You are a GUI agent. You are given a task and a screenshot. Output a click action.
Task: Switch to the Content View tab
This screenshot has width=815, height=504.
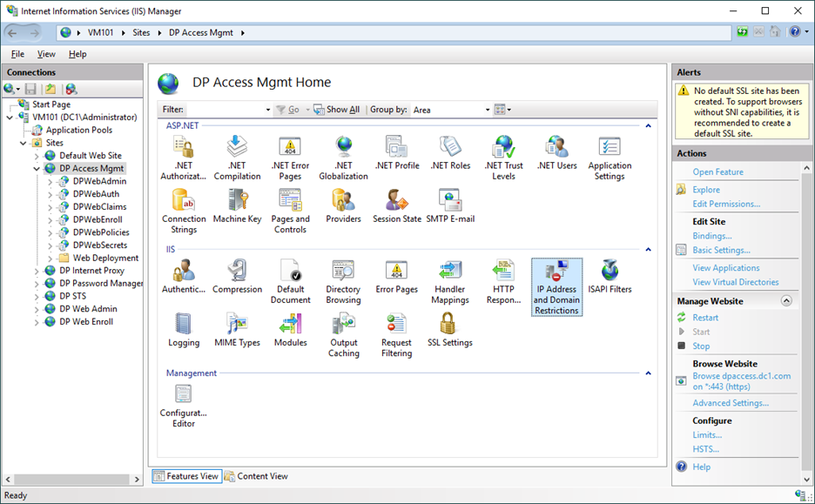click(256, 476)
